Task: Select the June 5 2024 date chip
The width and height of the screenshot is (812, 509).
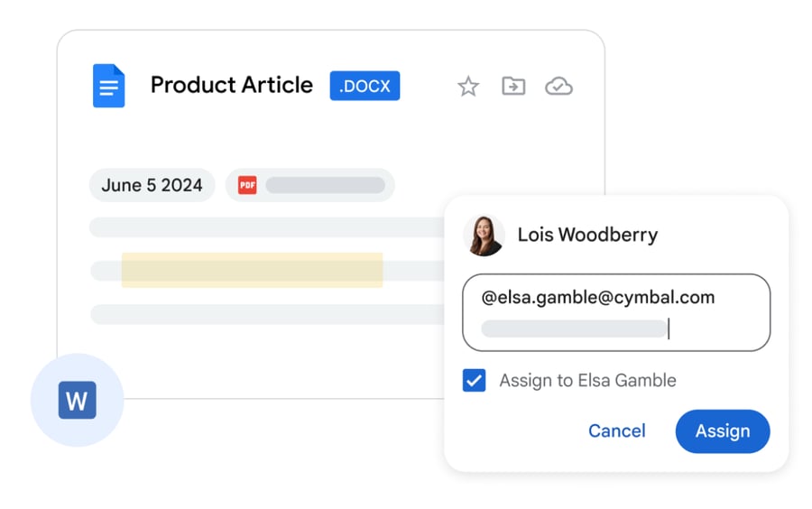Action: pyautogui.click(x=152, y=185)
